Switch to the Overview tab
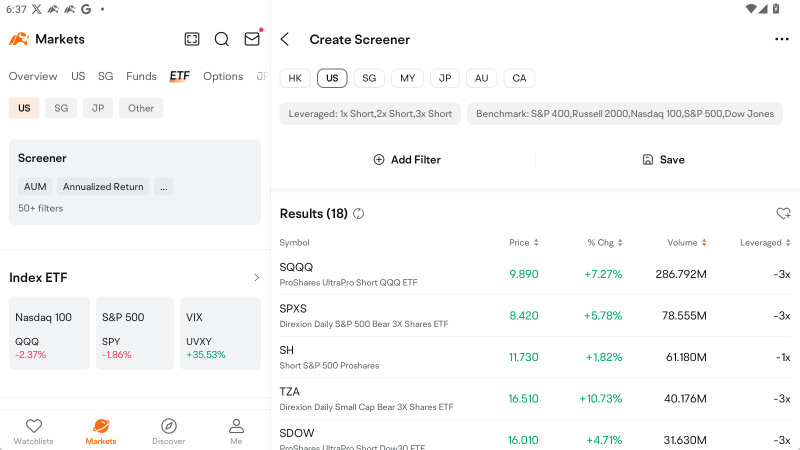Screen dimensions: 800x450 [x=33, y=77]
